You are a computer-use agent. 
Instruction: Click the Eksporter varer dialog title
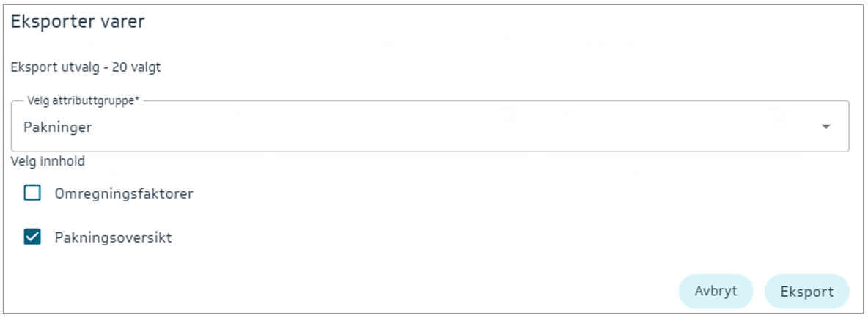tap(78, 22)
